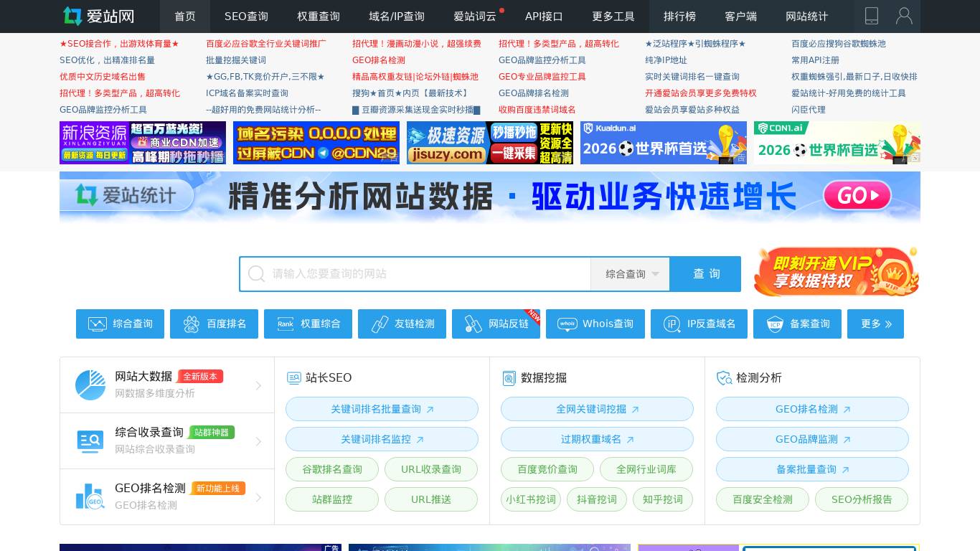Click the IP反查域名 IP icon
980x551 pixels.
coord(672,324)
